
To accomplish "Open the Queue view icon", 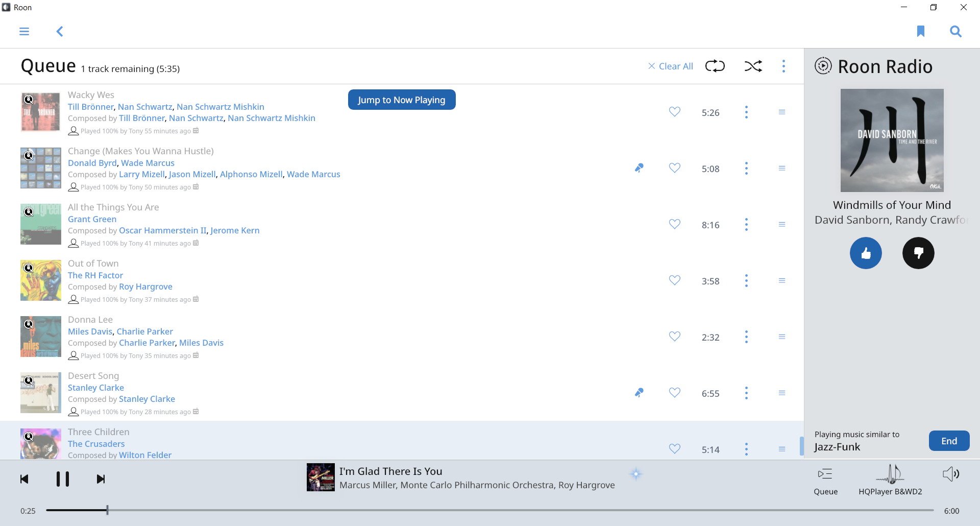I will coord(825,481).
